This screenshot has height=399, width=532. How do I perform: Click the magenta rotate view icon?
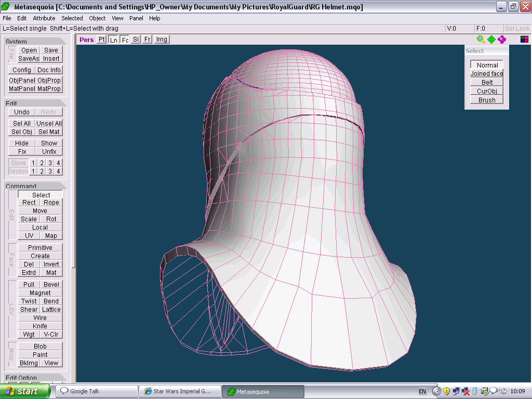coord(502,39)
